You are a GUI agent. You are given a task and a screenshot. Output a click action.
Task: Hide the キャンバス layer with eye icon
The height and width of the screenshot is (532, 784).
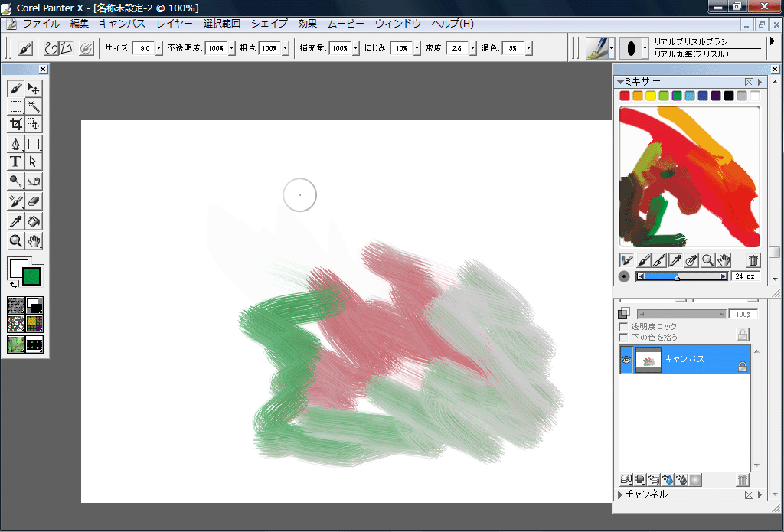coord(626,360)
